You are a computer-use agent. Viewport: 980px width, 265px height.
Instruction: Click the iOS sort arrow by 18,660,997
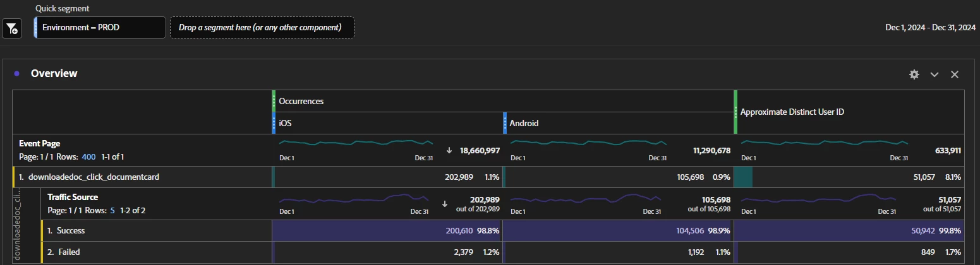click(449, 150)
